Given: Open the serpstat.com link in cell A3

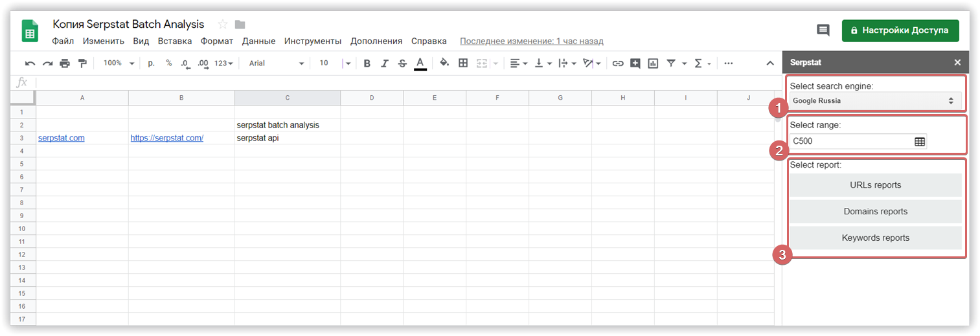Looking at the screenshot, I should tap(62, 138).
